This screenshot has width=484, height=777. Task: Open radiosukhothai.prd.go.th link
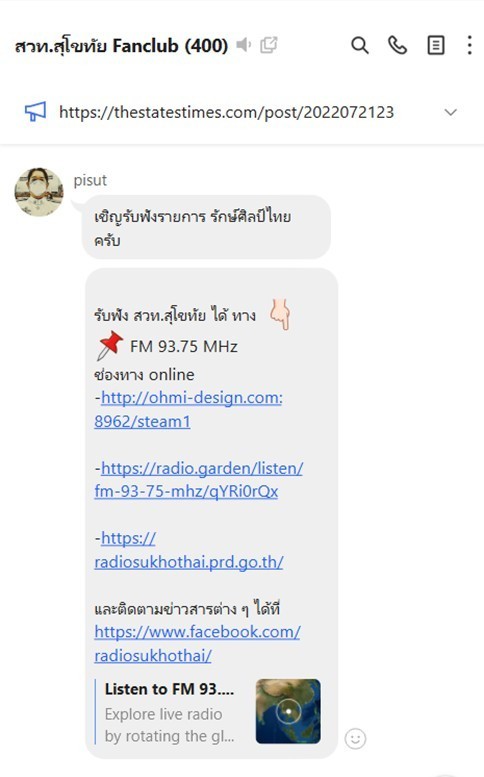coord(189,550)
